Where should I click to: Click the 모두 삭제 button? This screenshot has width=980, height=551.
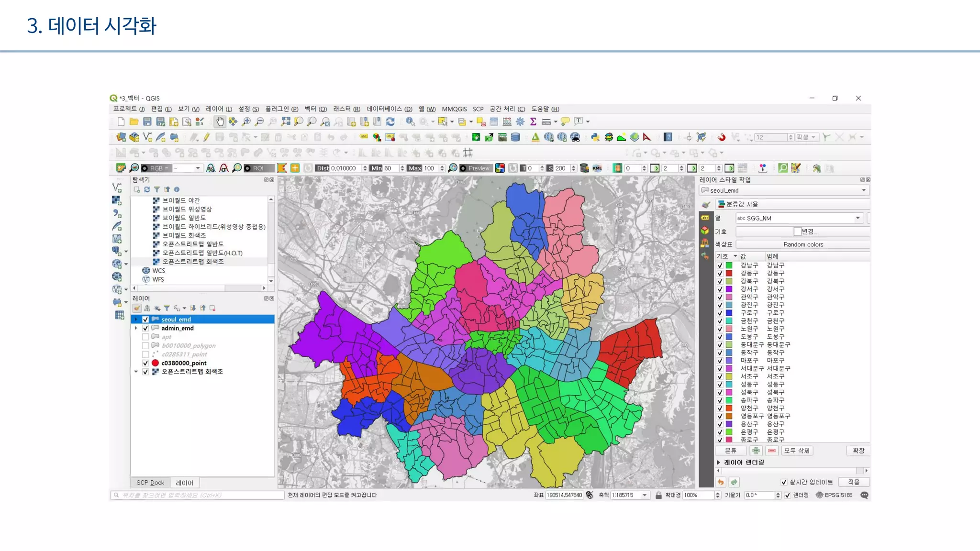(x=797, y=451)
